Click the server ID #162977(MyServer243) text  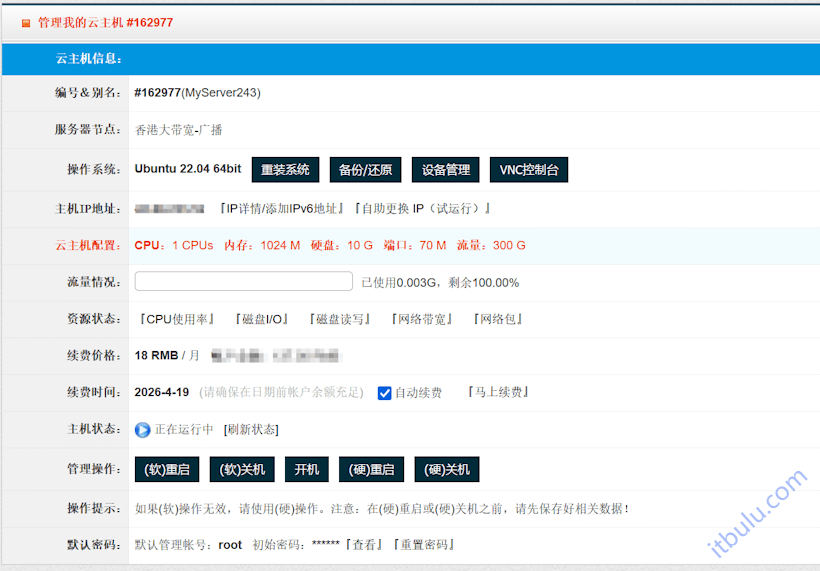tap(197, 93)
